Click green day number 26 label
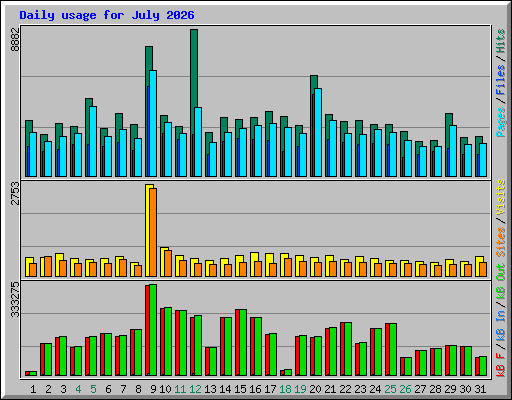 point(405,389)
